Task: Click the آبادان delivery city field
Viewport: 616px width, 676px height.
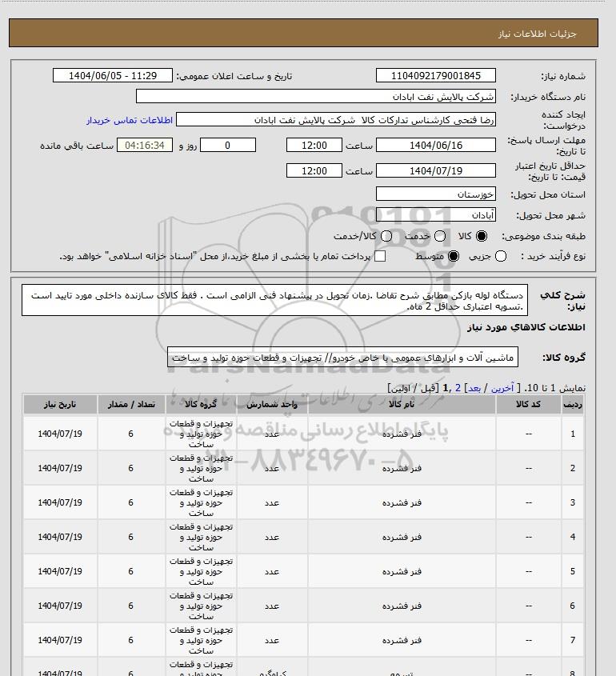Action: [436, 214]
